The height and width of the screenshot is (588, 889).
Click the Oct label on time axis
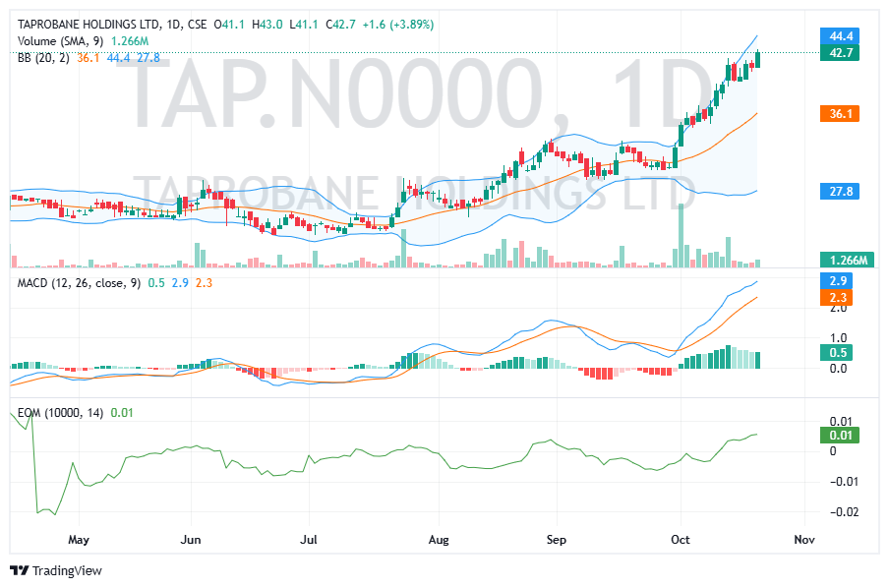[680, 539]
